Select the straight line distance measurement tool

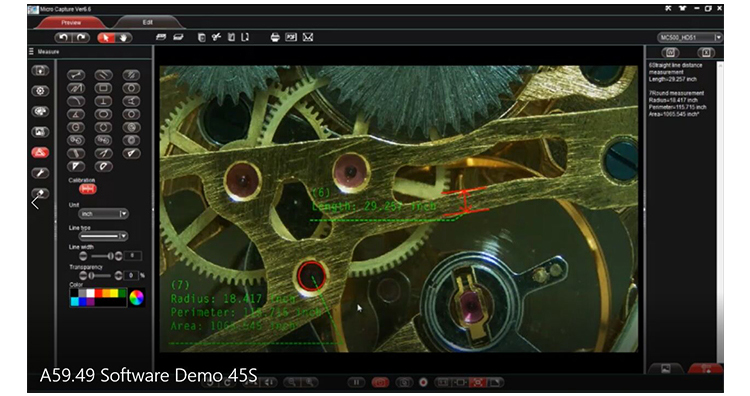pyautogui.click(x=76, y=75)
